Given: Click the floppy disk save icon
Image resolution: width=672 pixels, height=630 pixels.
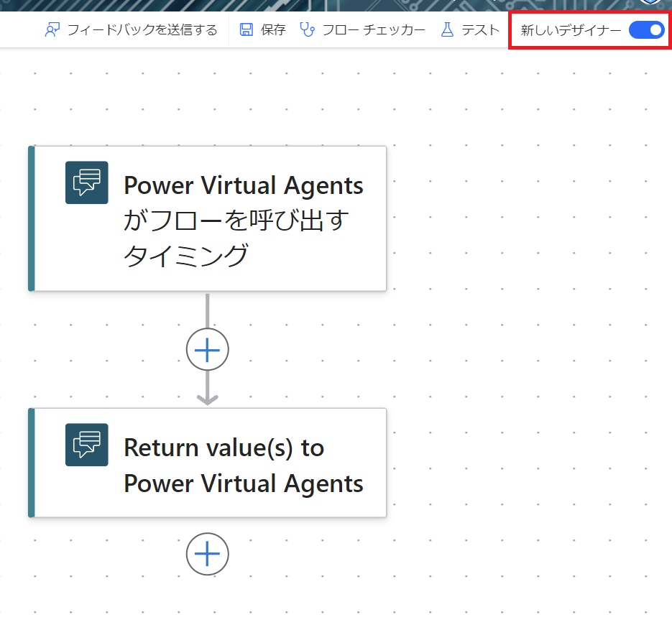Looking at the screenshot, I should [x=246, y=30].
